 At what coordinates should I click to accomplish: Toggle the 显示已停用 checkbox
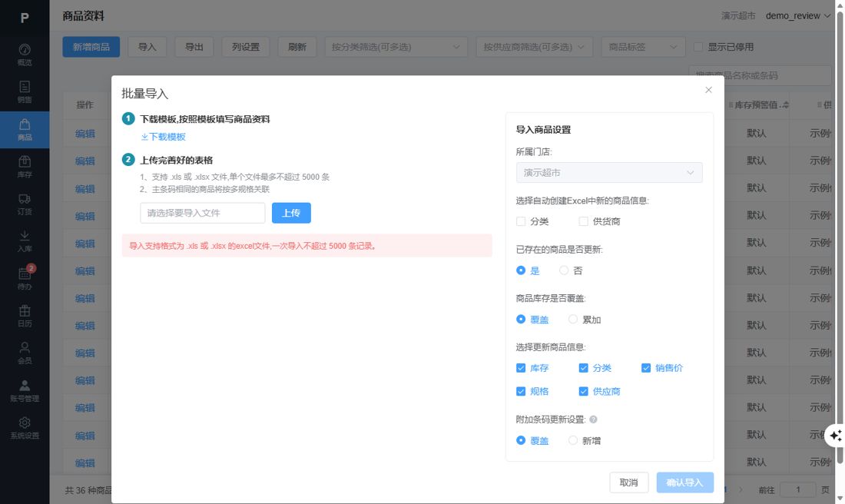coord(698,47)
